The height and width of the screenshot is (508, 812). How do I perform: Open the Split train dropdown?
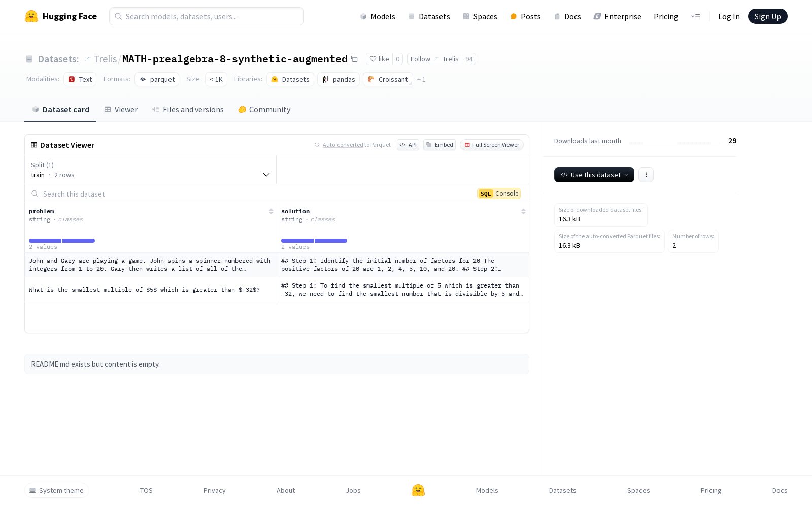(150, 170)
